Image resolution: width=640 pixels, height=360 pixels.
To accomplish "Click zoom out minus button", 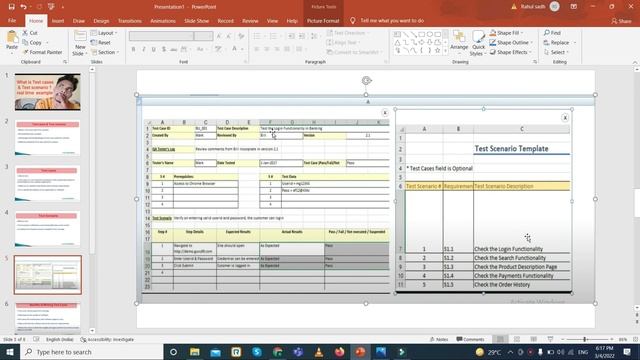I will (x=562, y=339).
